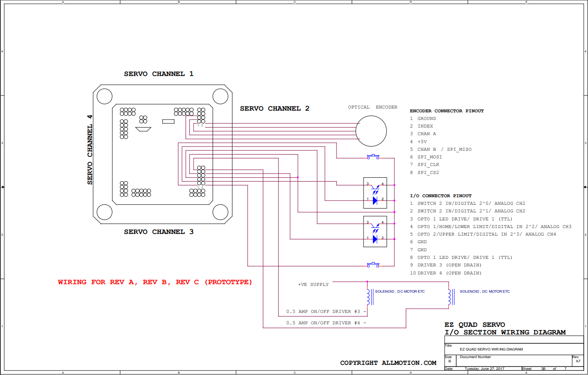The height and width of the screenshot is (375, 588).
Task: Select DRIVER 3 (OPEN DRAIN) pin entry
Action: pos(446,265)
